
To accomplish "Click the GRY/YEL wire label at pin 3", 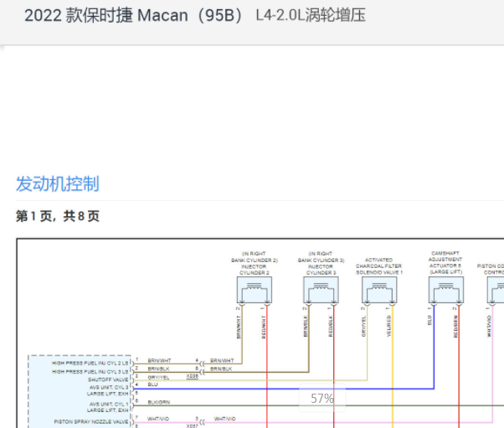I will tap(158, 377).
